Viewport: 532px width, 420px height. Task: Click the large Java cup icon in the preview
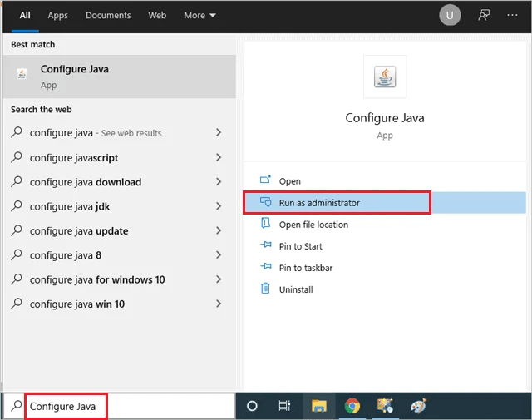pyautogui.click(x=385, y=77)
